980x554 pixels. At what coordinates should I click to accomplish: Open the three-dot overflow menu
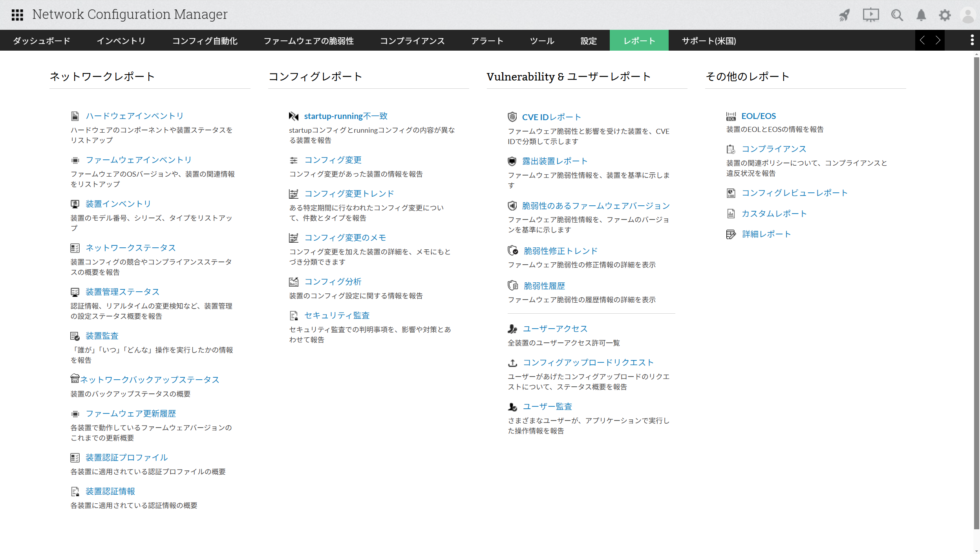click(972, 40)
